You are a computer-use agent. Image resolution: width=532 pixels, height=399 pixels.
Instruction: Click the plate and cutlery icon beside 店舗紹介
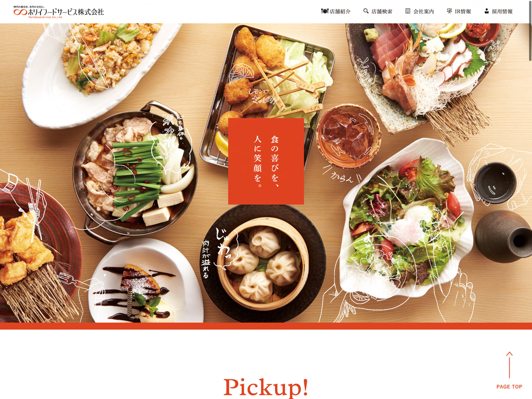[325, 11]
